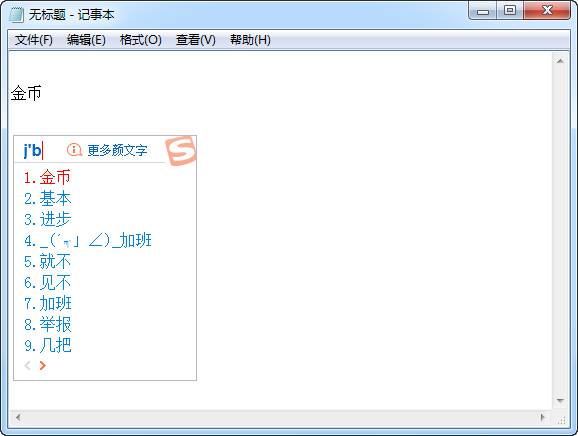Open the 文件(F) menu
Viewport: 578px width, 436px height.
(x=34, y=40)
